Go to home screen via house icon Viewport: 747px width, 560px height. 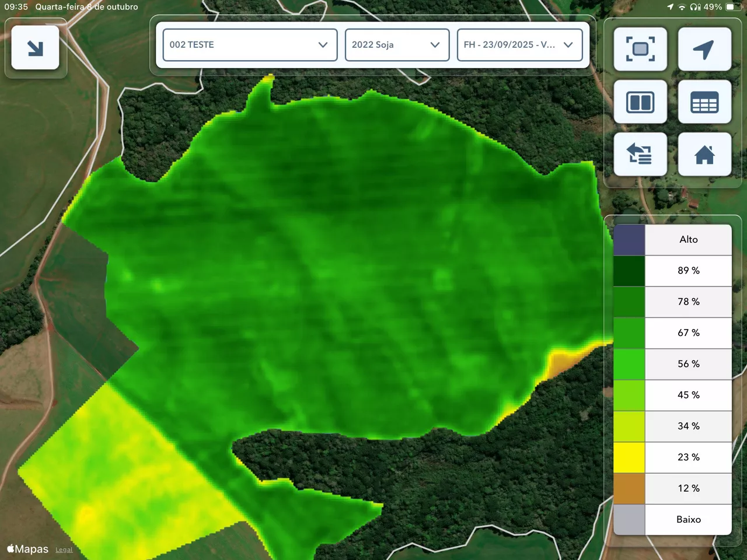[x=704, y=155]
